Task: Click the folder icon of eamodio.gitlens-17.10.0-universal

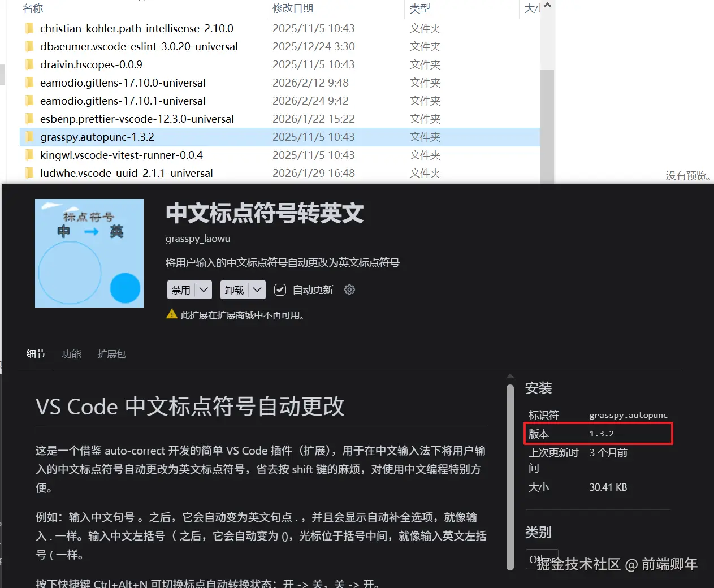Action: (x=29, y=83)
